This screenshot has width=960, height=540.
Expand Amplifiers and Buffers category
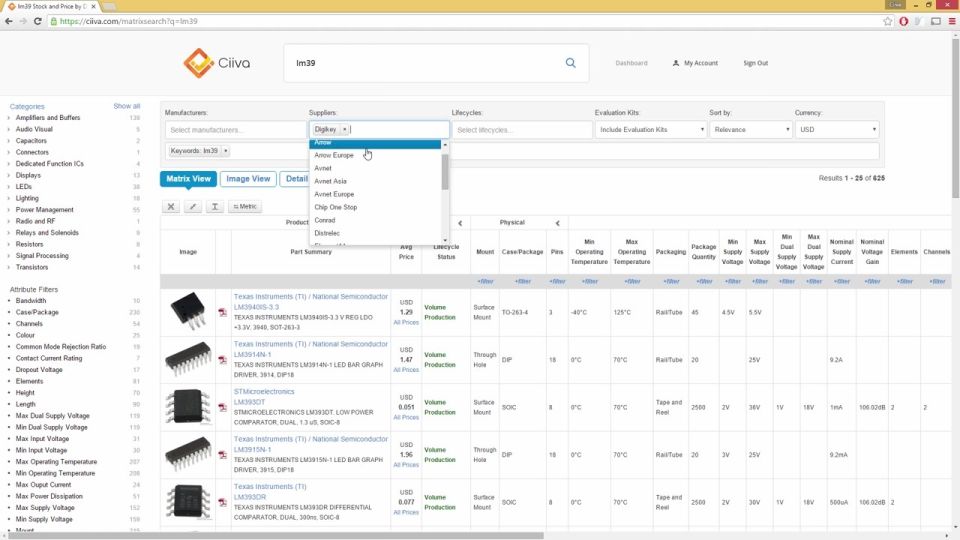tap(48, 118)
